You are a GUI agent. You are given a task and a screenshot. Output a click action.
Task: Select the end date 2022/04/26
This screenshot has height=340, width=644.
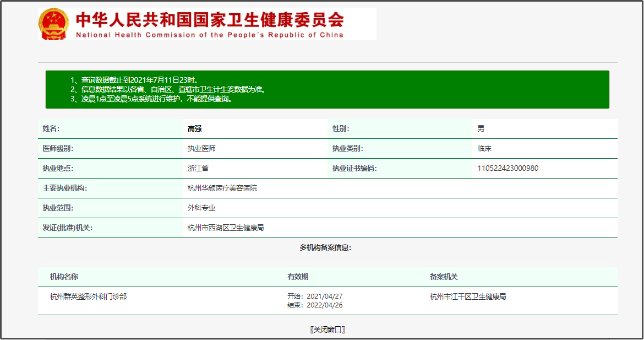tap(324, 305)
